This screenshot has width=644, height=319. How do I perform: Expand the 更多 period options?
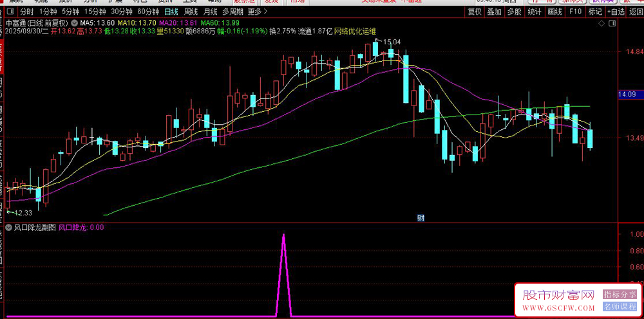click(258, 12)
